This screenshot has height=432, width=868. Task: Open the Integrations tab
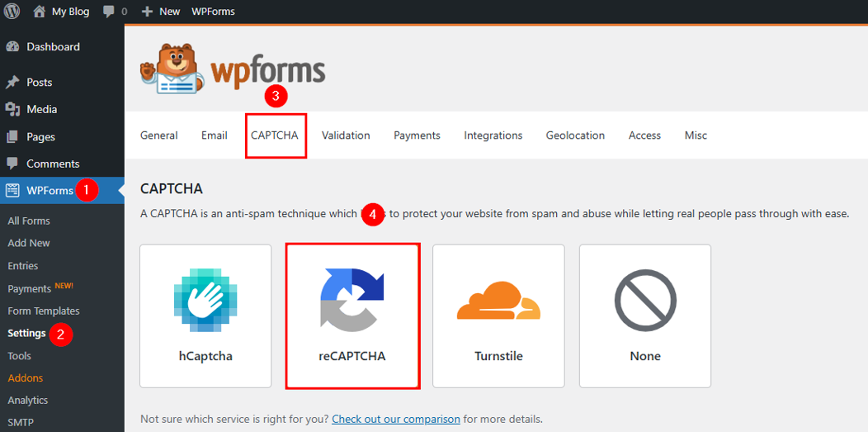493,135
